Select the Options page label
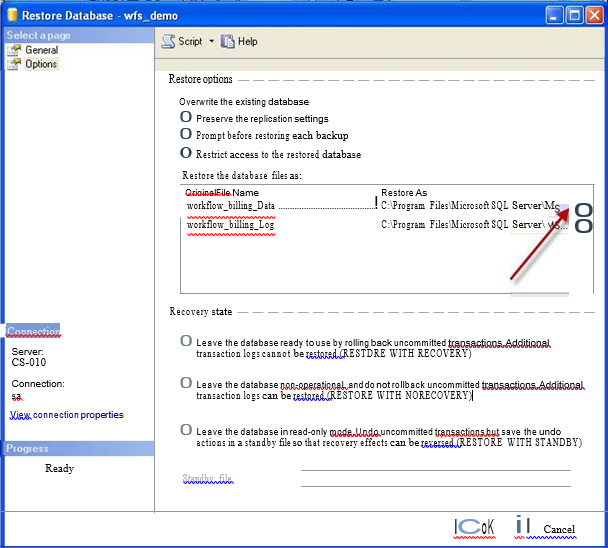Viewport: 608px width, 548px height. (x=41, y=64)
